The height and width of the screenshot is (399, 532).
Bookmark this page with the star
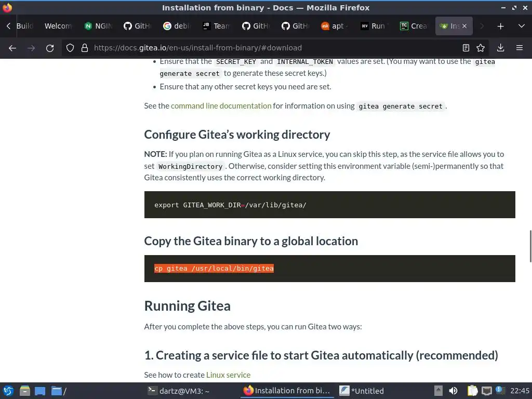[481, 48]
